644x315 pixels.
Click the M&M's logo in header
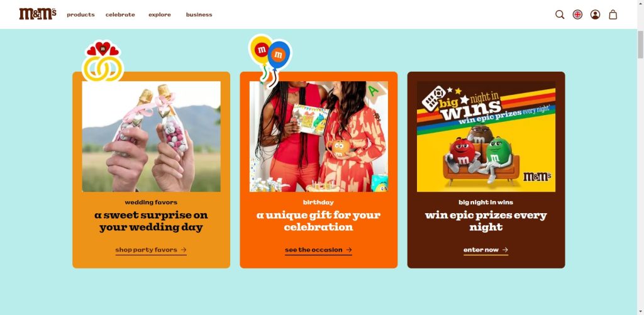(38, 14)
